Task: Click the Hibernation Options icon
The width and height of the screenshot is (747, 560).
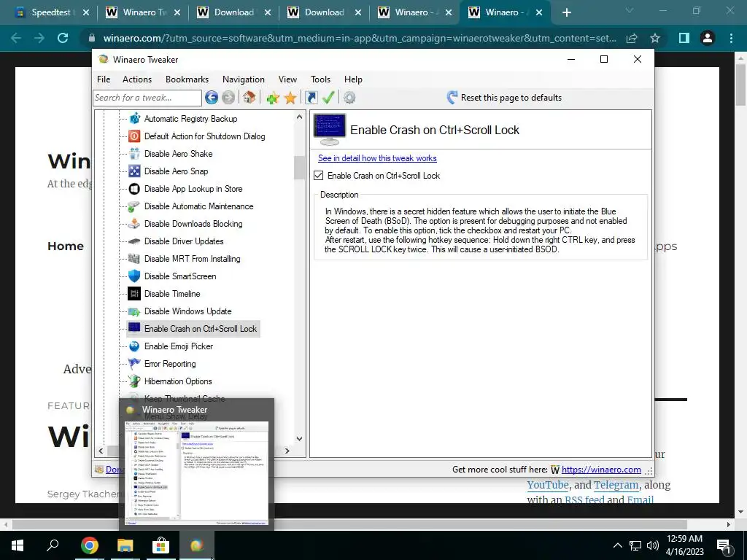Action: coord(134,381)
